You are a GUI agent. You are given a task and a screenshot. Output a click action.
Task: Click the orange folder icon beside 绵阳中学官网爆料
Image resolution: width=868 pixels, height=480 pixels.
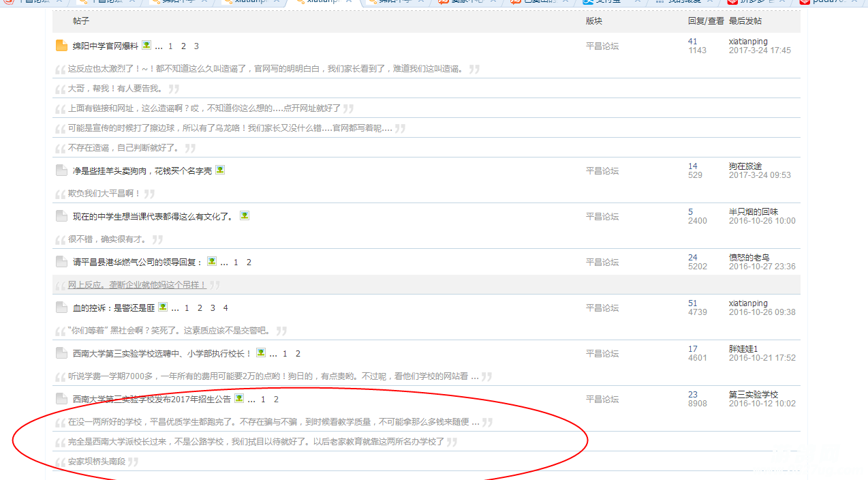coord(61,46)
